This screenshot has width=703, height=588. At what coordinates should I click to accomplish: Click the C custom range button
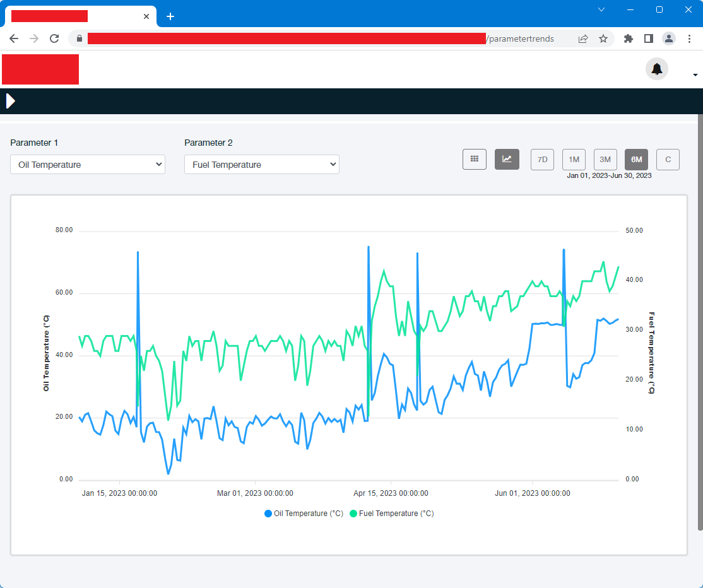[x=668, y=160]
